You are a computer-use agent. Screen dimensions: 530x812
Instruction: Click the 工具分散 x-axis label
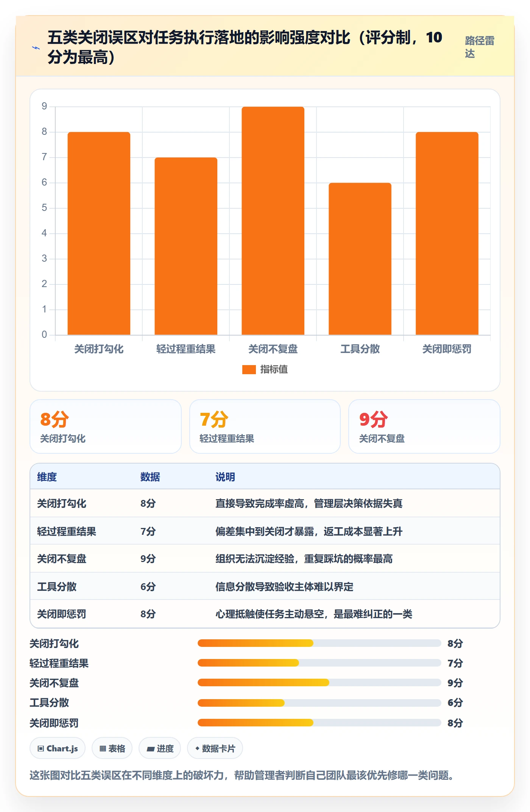click(360, 349)
